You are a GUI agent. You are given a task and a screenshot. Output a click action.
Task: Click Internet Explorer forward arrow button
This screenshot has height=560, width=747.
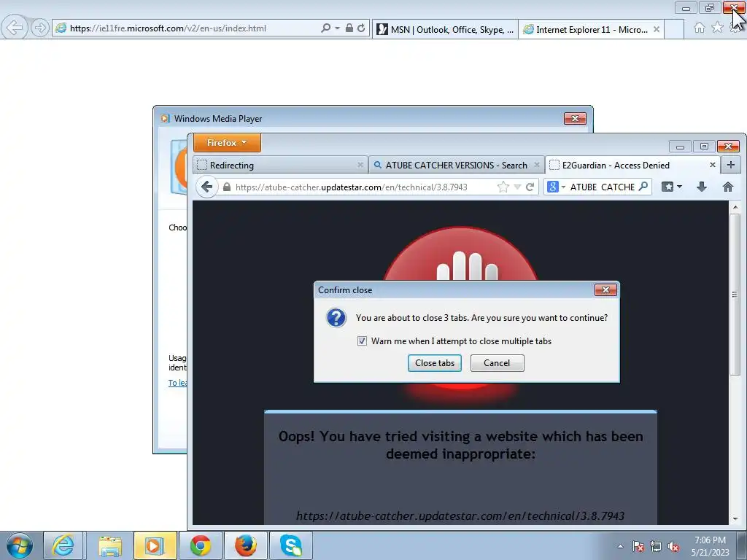(40, 28)
